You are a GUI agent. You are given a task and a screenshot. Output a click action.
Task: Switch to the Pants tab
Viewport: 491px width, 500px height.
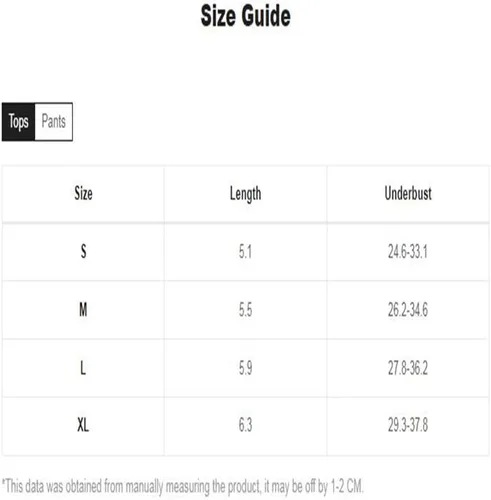(54, 121)
